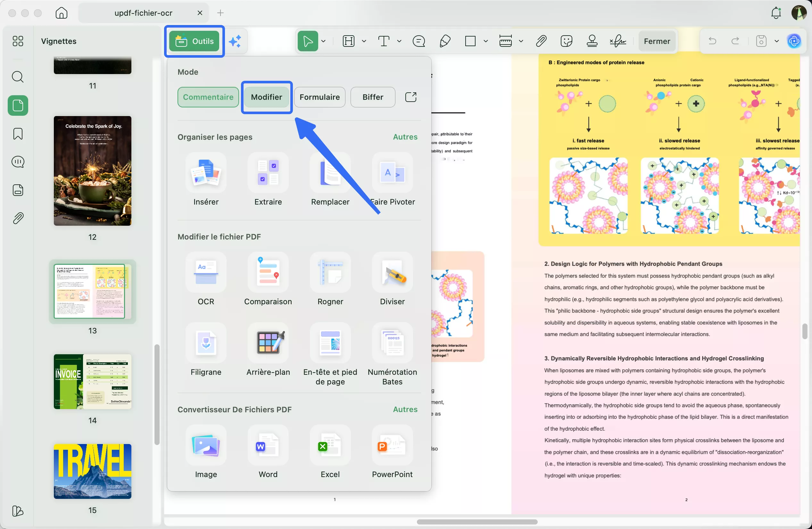This screenshot has height=529, width=812.
Task: Open the Outils tools menu
Action: [194, 41]
